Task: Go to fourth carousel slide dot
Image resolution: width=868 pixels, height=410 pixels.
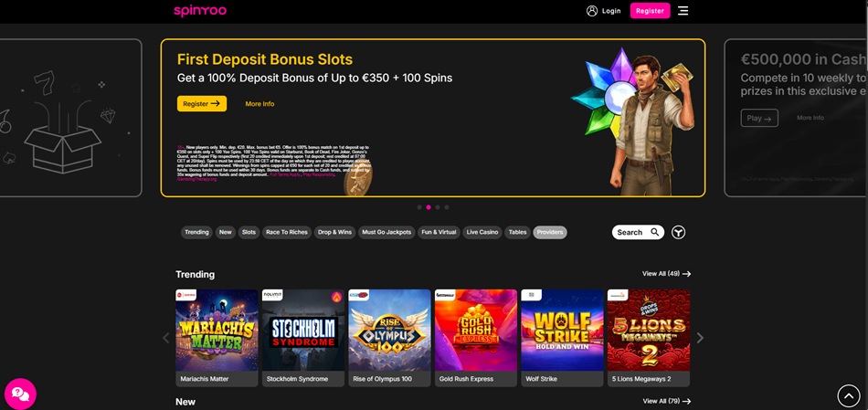Action: [x=447, y=207]
